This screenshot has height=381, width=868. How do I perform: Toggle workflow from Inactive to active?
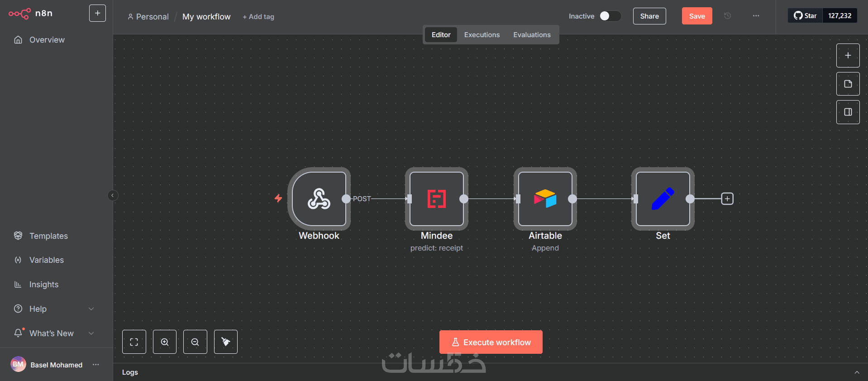click(610, 16)
